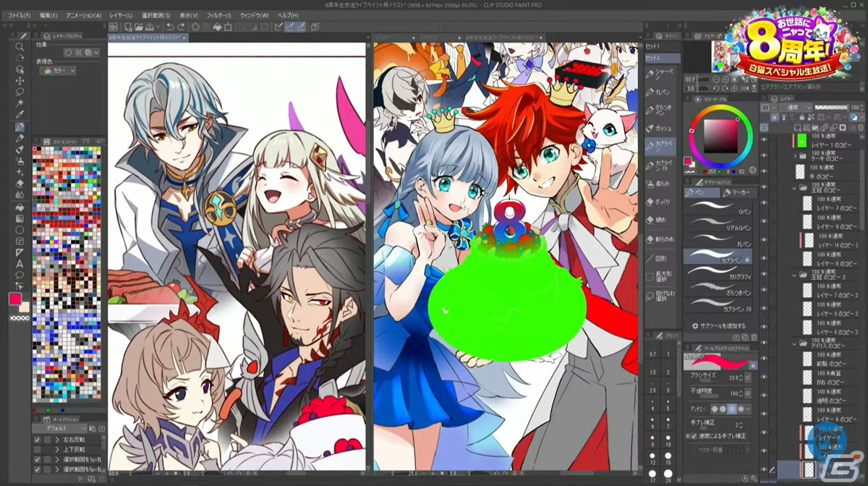
Task: Select the Fill bucket tool
Action: pyautogui.click(x=20, y=206)
